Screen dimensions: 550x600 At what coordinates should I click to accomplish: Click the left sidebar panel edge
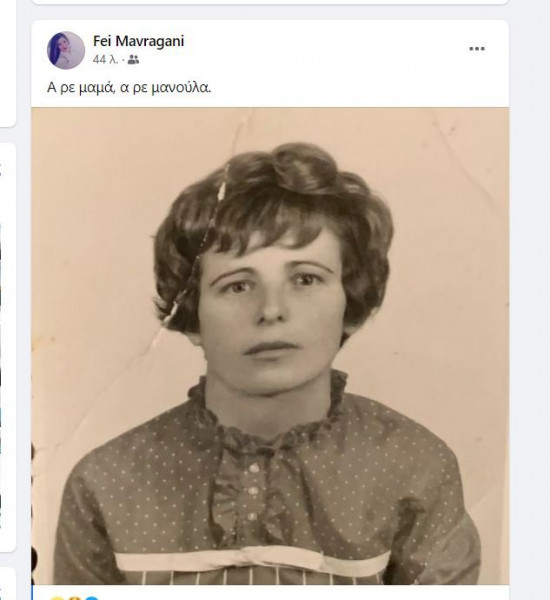tap(8, 347)
